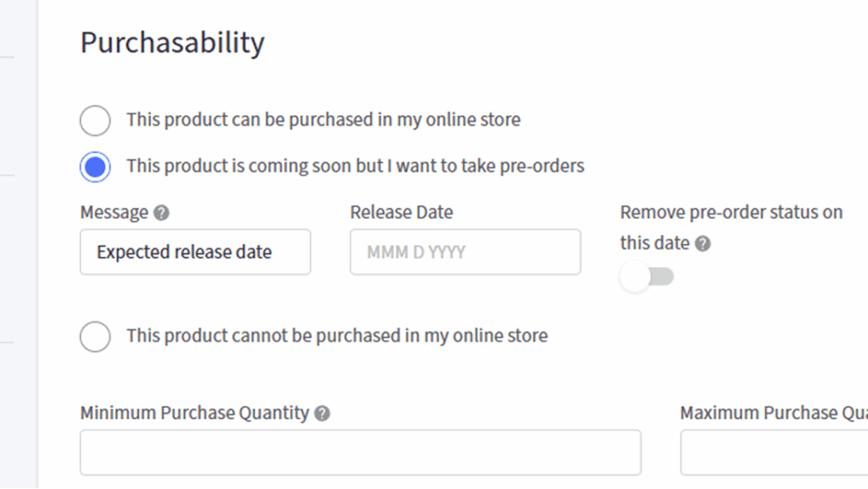The width and height of the screenshot is (868, 489).
Task: Select radio button for product can be purchased
Action: pyautogui.click(x=95, y=120)
